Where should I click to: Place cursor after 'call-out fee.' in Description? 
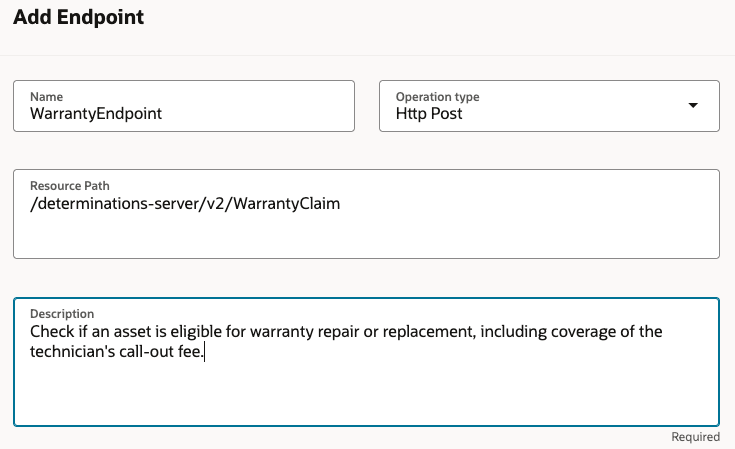click(x=204, y=352)
